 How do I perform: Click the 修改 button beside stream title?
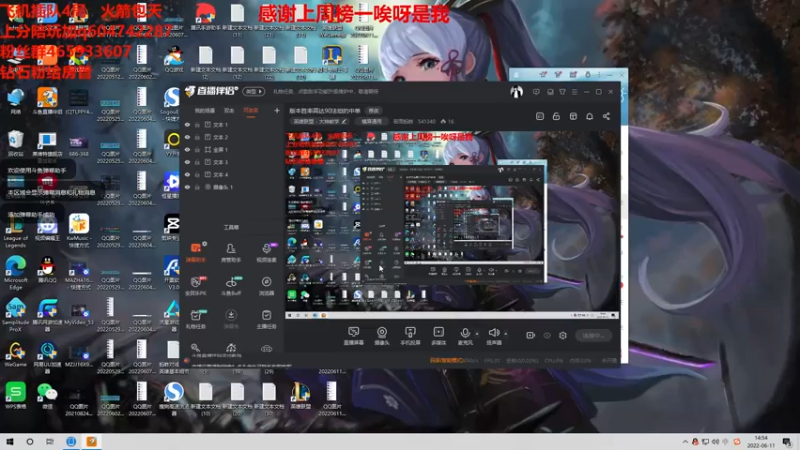[374, 111]
